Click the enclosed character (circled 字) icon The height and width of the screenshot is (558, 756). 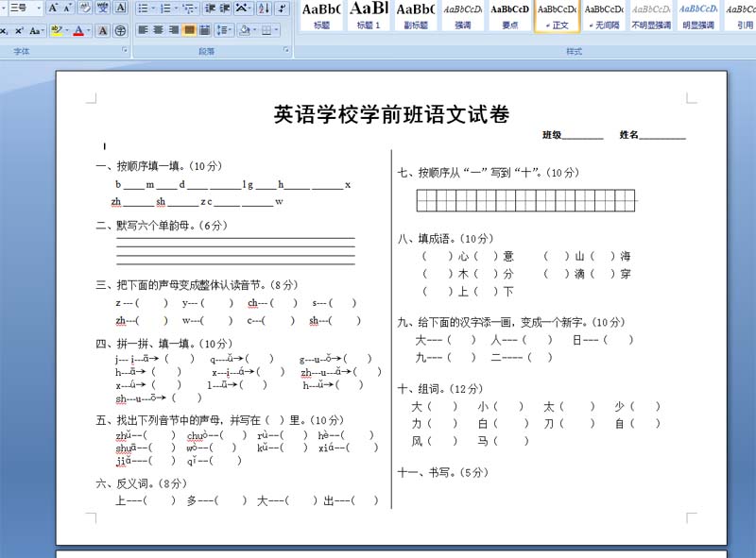121,31
